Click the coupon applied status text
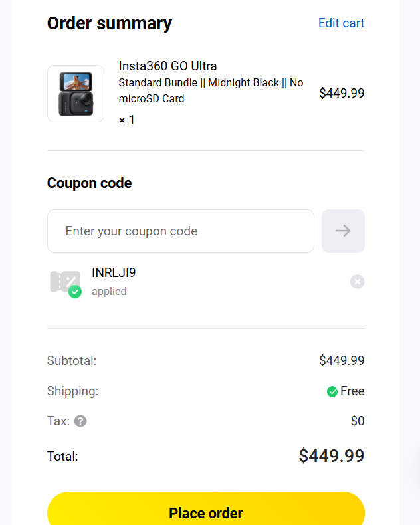The width and height of the screenshot is (420, 525). pyautogui.click(x=109, y=291)
